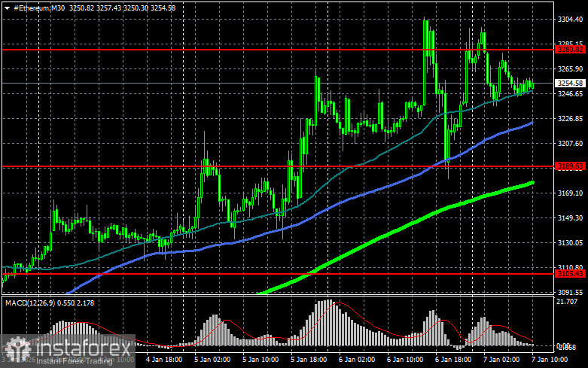
Task: Select the 6 Jan 02:00 time label
Action: click(357, 360)
